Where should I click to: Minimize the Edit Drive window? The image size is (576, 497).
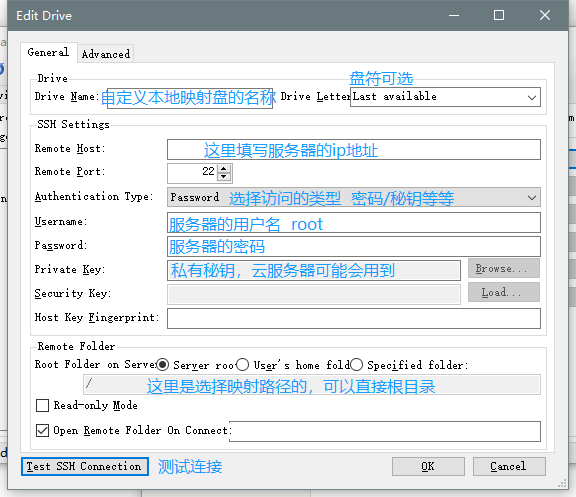pyautogui.click(x=454, y=15)
